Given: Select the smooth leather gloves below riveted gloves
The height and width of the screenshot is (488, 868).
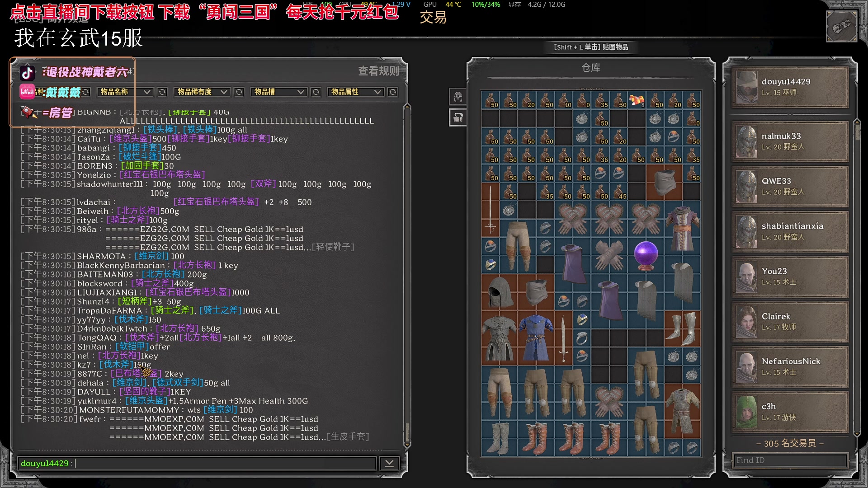Looking at the screenshot, I should 609,255.
